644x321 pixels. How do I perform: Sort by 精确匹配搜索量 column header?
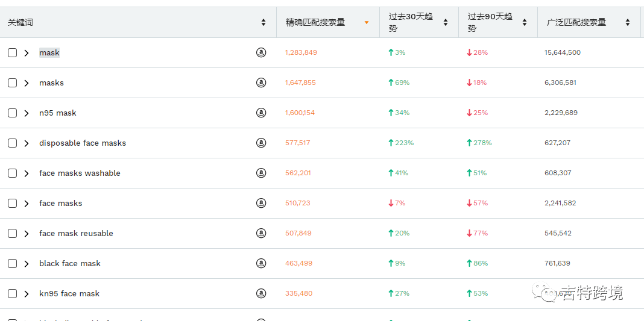(x=315, y=22)
